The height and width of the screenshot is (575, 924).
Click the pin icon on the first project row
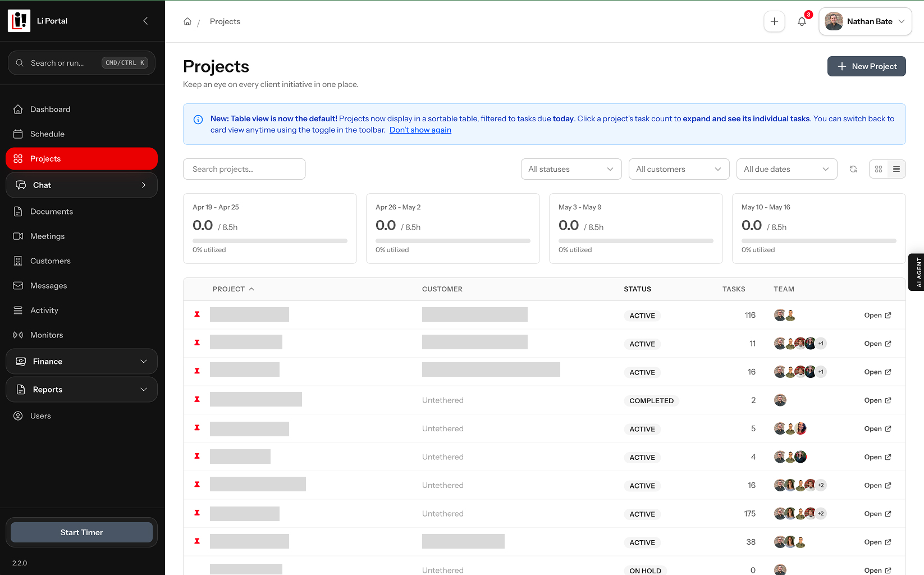(x=197, y=314)
